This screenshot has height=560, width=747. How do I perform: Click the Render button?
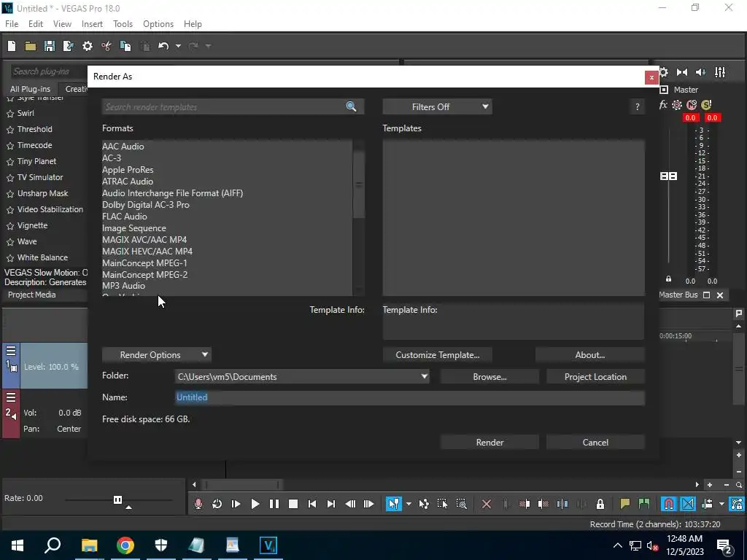point(489,443)
